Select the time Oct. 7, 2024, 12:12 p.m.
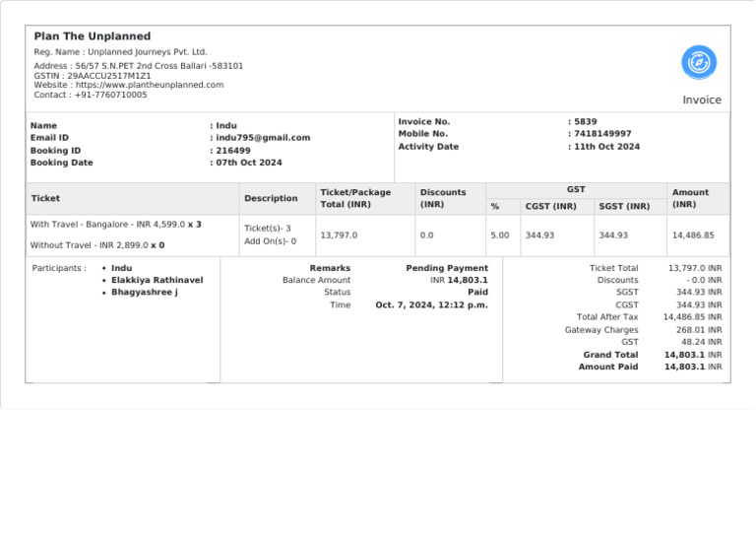The height and width of the screenshot is (535, 756). tap(431, 305)
